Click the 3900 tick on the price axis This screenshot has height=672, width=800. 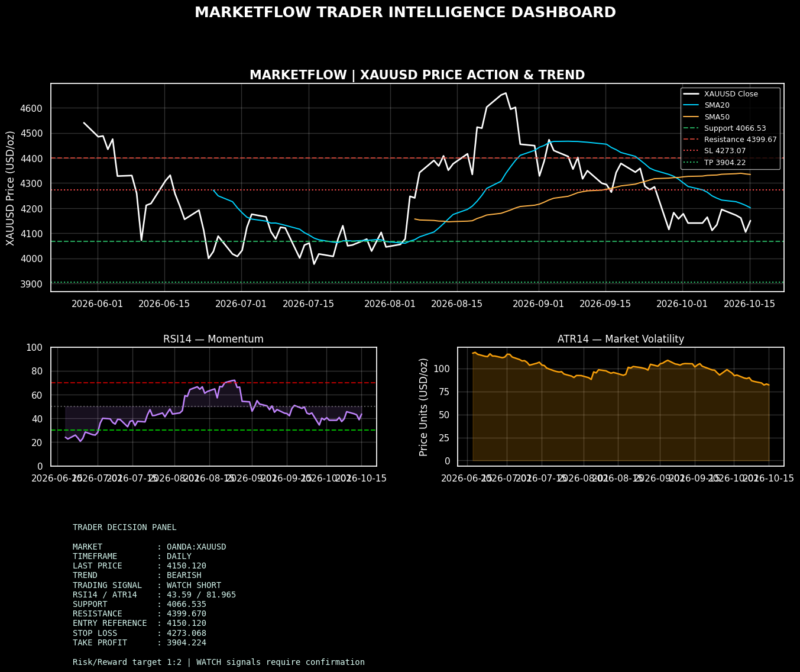(x=33, y=284)
